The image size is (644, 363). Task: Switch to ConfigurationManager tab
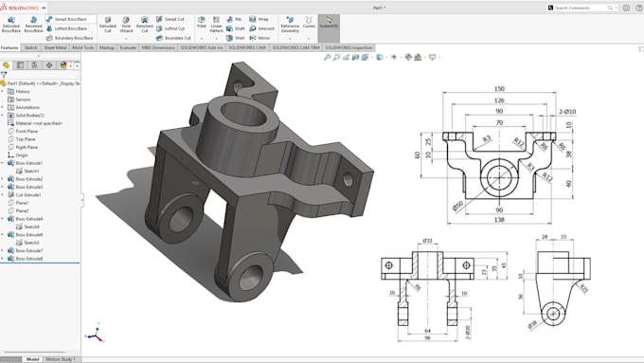coord(35,65)
